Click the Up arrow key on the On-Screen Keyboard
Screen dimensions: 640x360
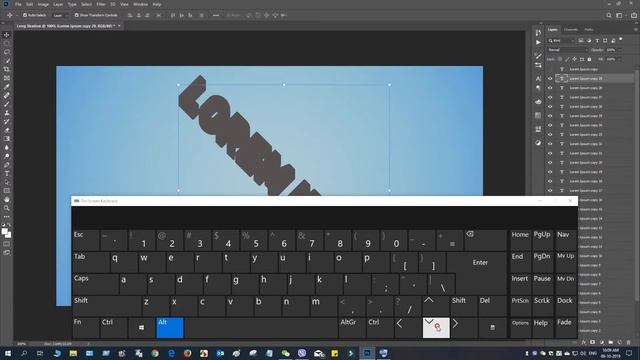pos(436,306)
